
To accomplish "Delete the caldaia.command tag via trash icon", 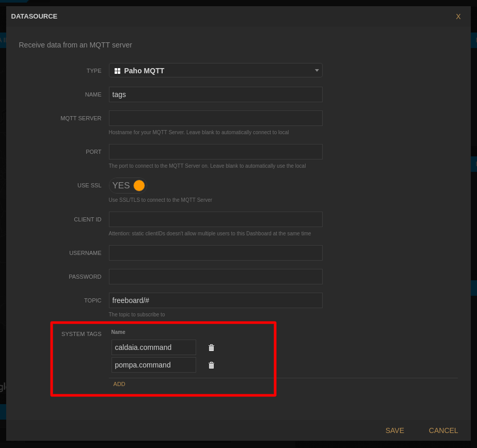I will (211, 347).
